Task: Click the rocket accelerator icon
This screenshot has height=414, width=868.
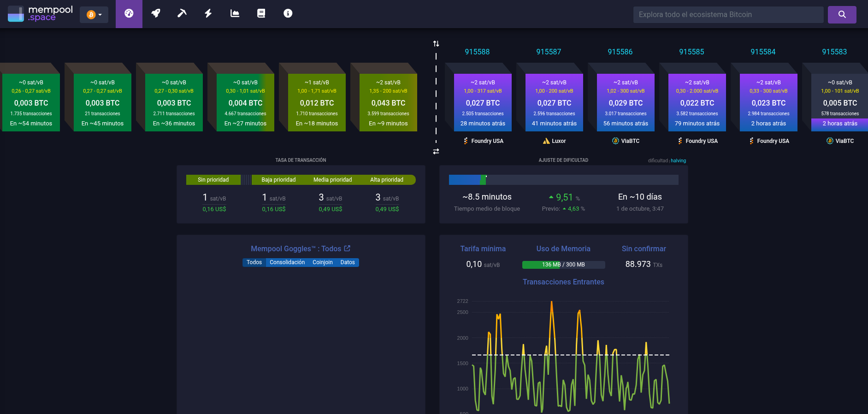Action: coord(156,14)
